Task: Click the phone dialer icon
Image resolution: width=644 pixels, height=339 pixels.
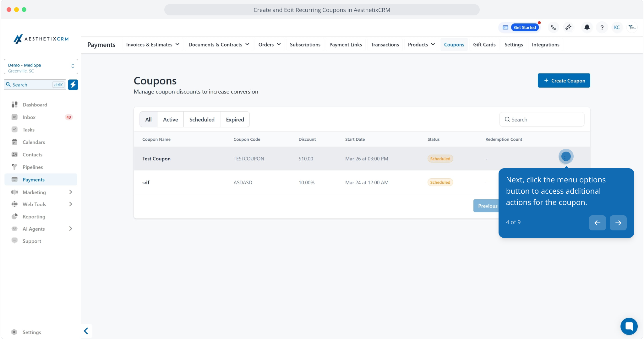Action: coord(554,27)
